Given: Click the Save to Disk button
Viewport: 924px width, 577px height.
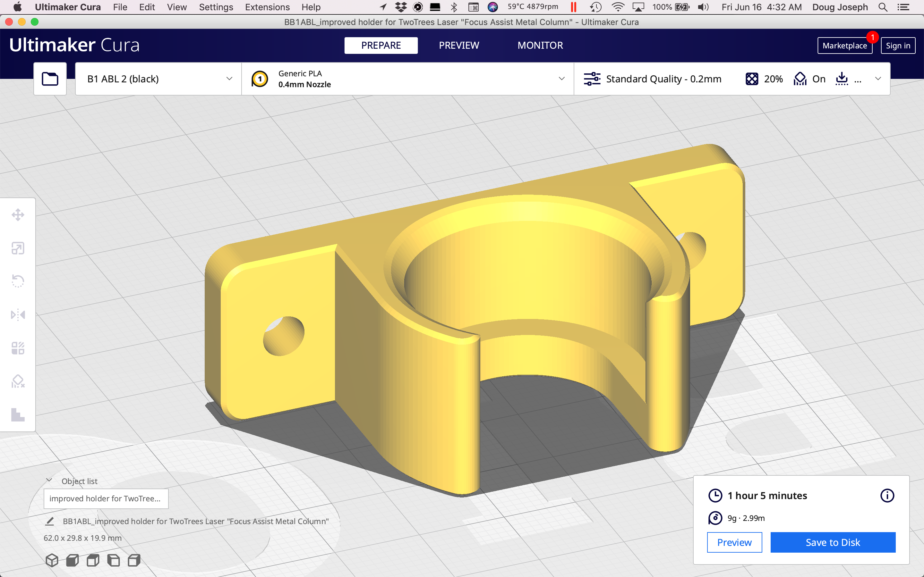Looking at the screenshot, I should (832, 542).
